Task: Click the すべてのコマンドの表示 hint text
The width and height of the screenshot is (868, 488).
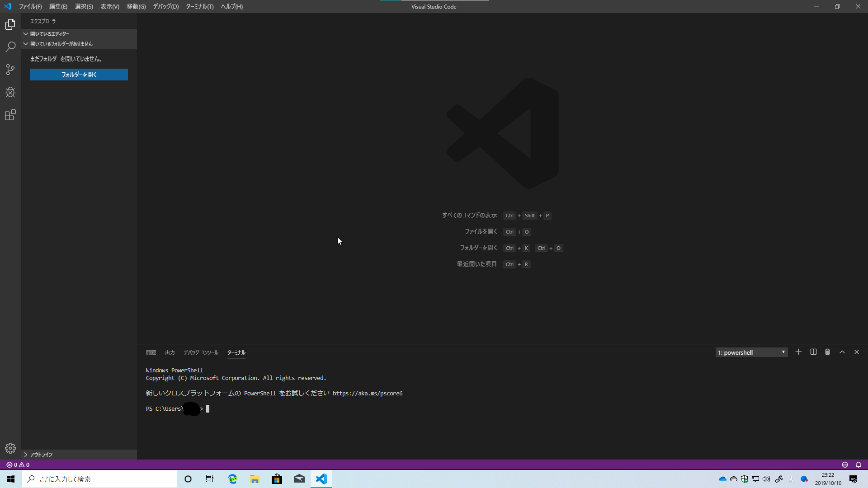Action: coord(469,216)
